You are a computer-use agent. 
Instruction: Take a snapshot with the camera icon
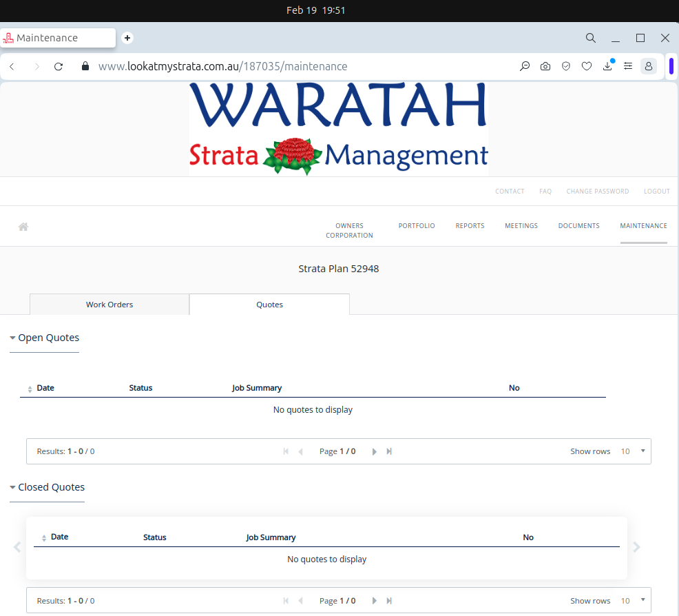click(545, 66)
